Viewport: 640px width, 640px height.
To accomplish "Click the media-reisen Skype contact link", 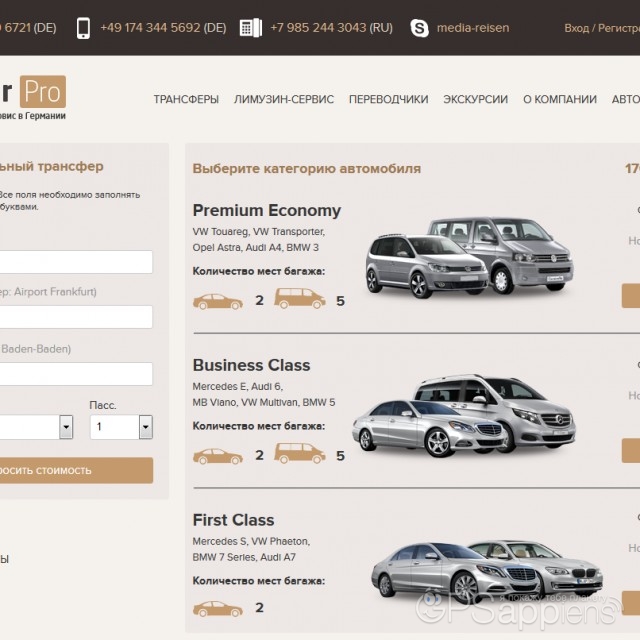I will (472, 28).
